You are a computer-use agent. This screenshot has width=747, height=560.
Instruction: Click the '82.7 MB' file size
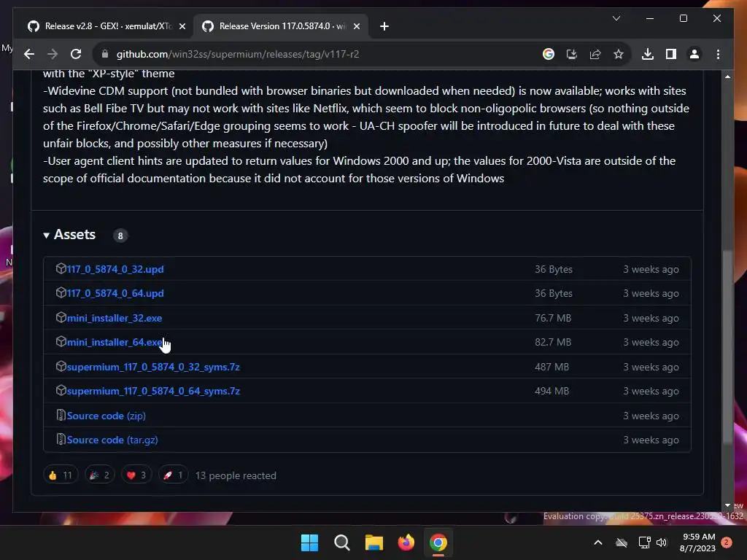tap(553, 343)
